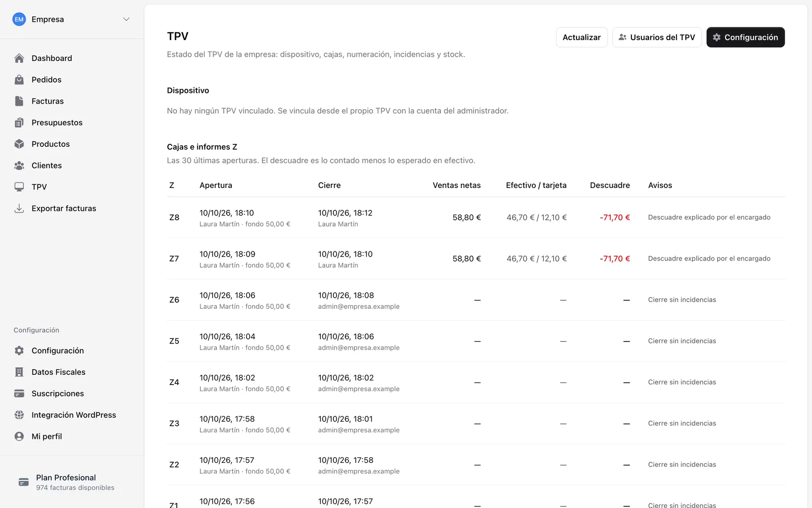The width and height of the screenshot is (812, 508).
Task: Click the Productos box icon
Action: [19, 144]
